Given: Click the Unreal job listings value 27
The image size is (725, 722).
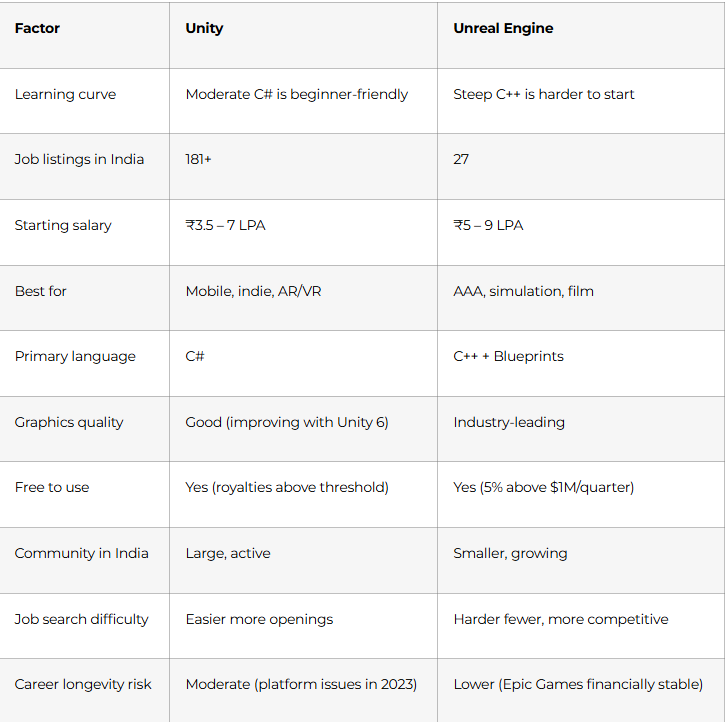Looking at the screenshot, I should coord(461,159).
